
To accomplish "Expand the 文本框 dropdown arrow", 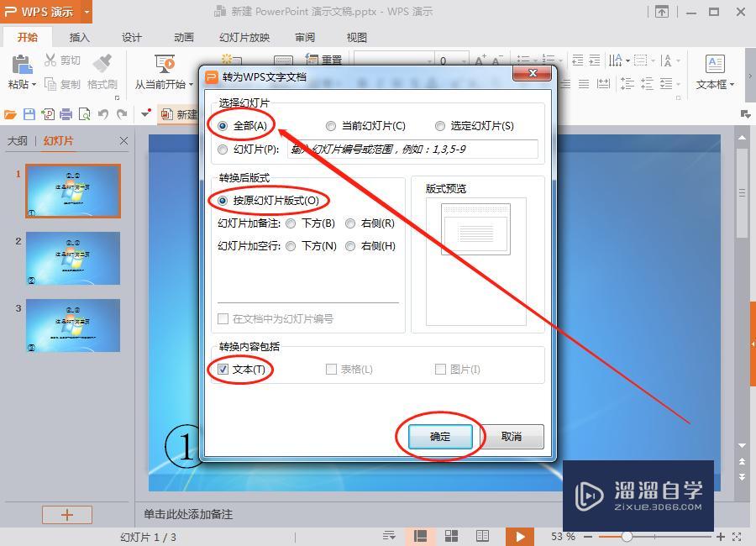I will pyautogui.click(x=732, y=85).
